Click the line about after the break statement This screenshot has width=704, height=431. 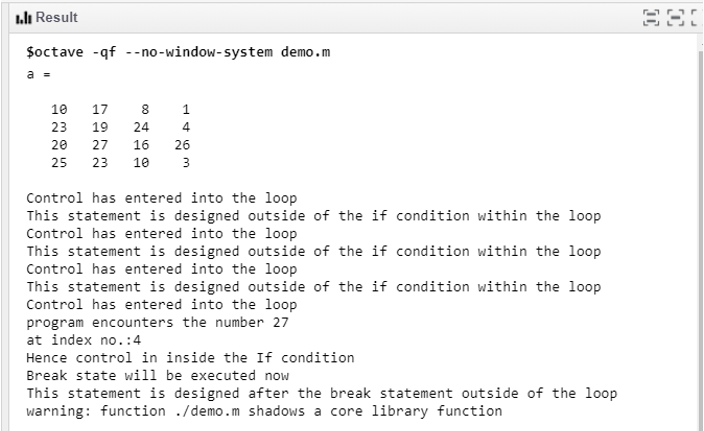point(320,392)
